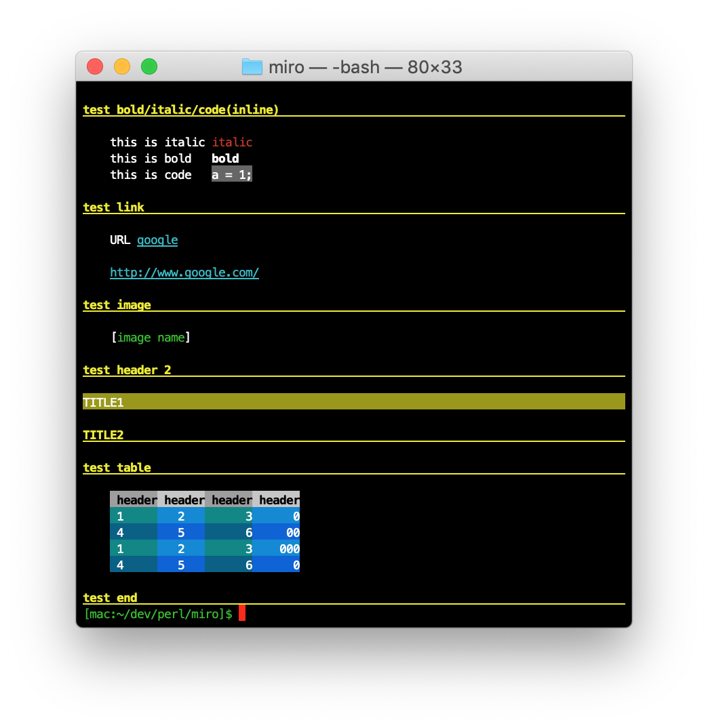Image resolution: width=708 pixels, height=728 pixels.
Task: Click the 'TITLE2' heading
Action: point(103,435)
